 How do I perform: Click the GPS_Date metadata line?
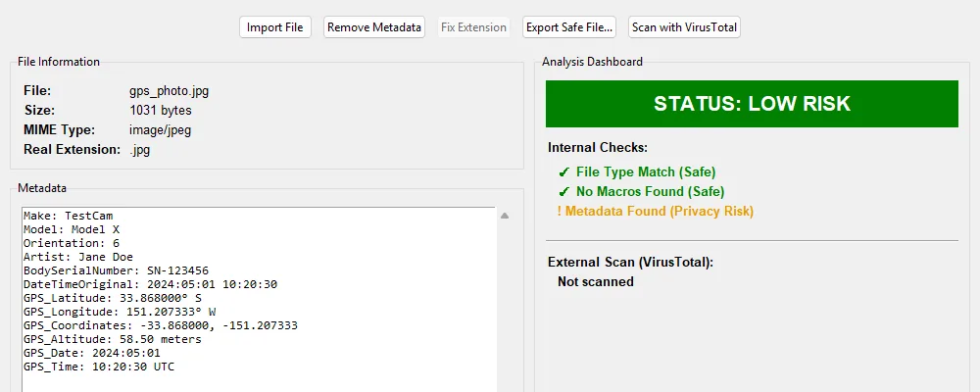pyautogui.click(x=92, y=353)
